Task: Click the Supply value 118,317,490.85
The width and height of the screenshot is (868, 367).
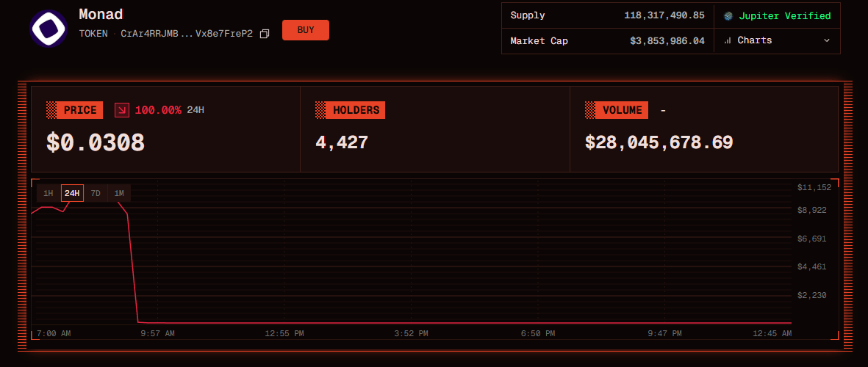Action: point(664,15)
